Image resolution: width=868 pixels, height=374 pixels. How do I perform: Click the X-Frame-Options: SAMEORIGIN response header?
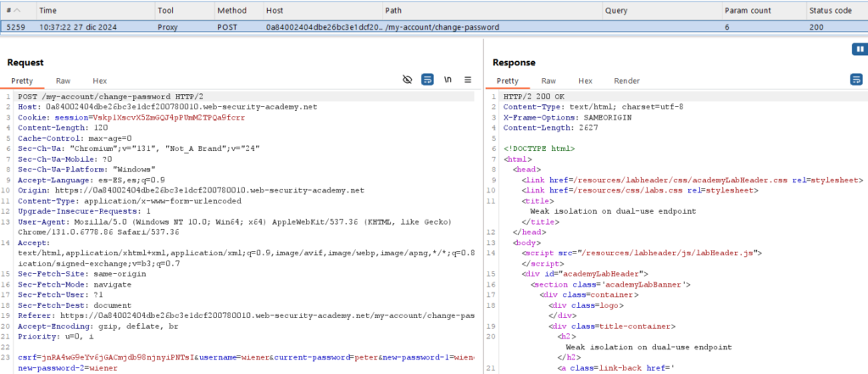tap(567, 118)
